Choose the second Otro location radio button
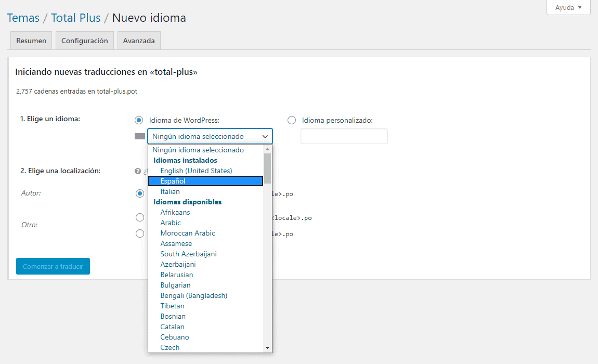The width and height of the screenshot is (598, 364). click(x=140, y=233)
